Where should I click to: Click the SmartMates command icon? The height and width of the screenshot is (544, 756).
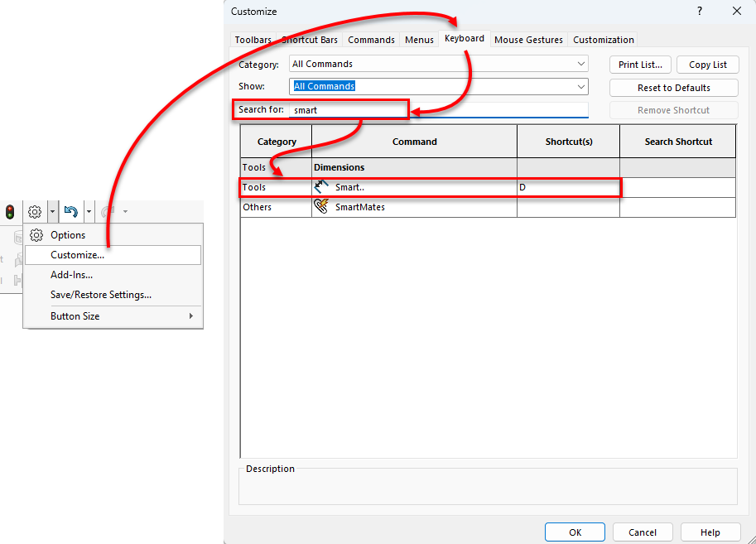coord(322,207)
